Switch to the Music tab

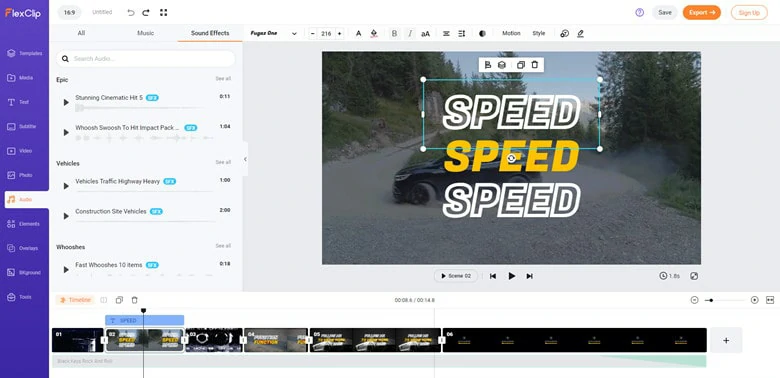coord(145,33)
